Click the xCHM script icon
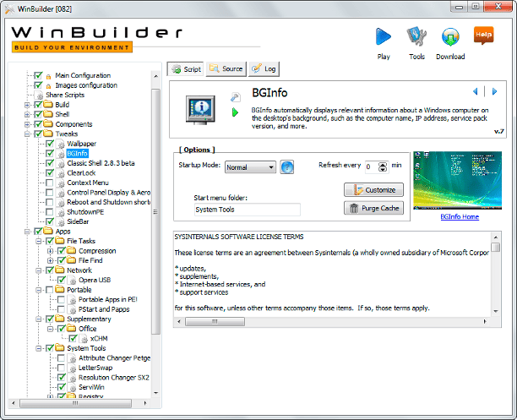Image resolution: width=517 pixels, height=420 pixels. 84,339
